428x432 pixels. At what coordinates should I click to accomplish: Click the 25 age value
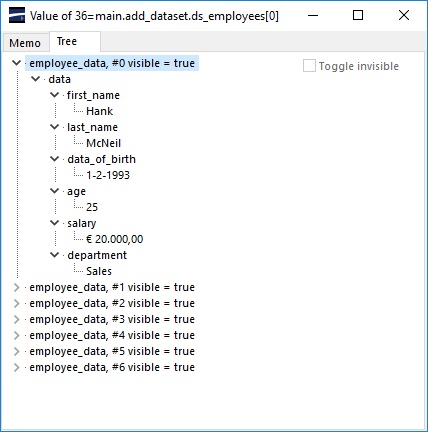[92, 207]
